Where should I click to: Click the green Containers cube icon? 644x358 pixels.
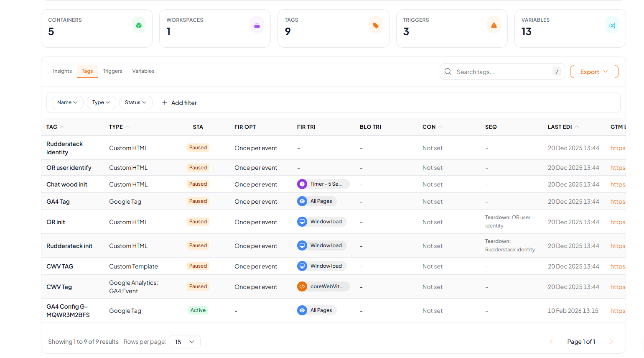point(139,25)
